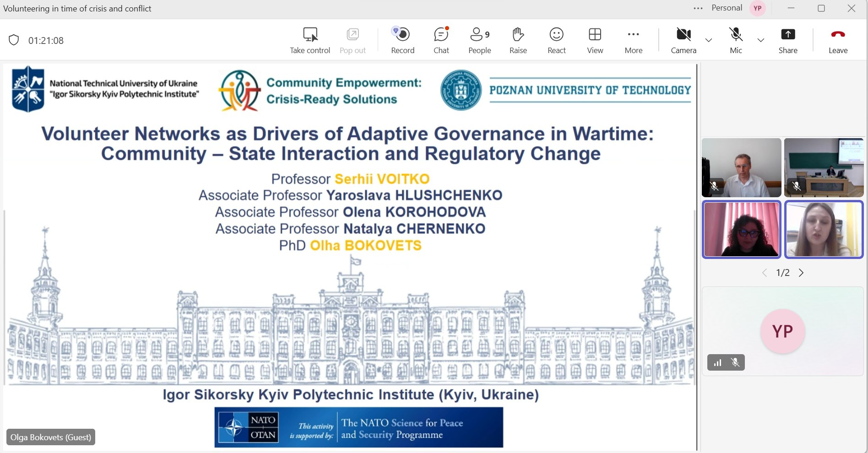The height and width of the screenshot is (453, 868).
Task: Open the YP profile avatar in title bar
Action: 758,8
